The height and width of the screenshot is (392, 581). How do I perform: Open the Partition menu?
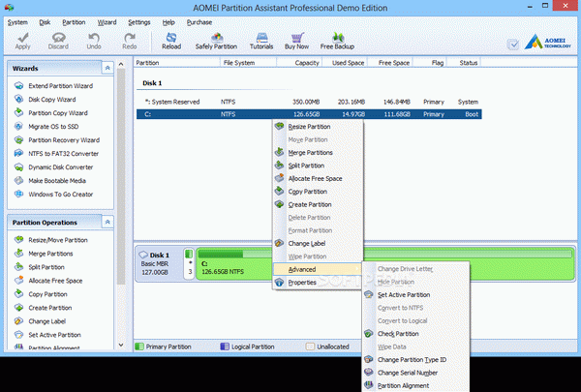coord(74,22)
